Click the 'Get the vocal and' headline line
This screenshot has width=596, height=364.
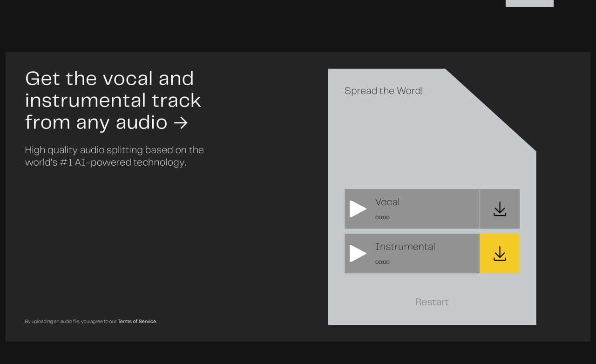(109, 78)
